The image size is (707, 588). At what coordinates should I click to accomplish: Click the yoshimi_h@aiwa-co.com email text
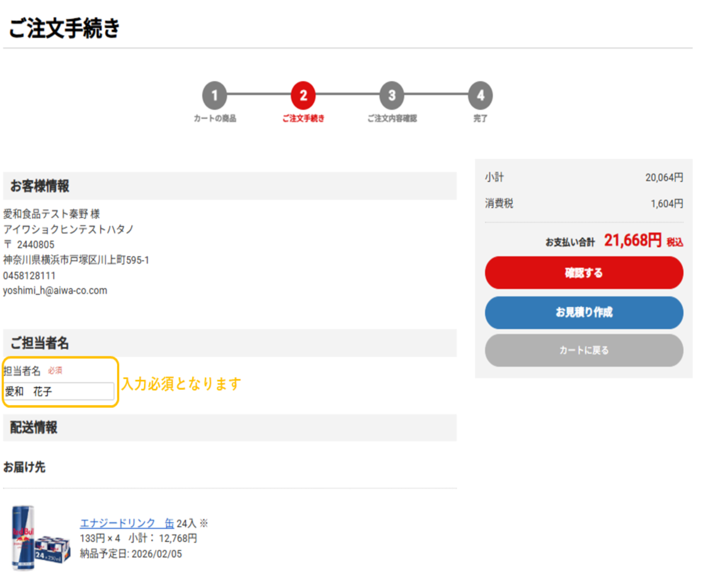(x=55, y=290)
